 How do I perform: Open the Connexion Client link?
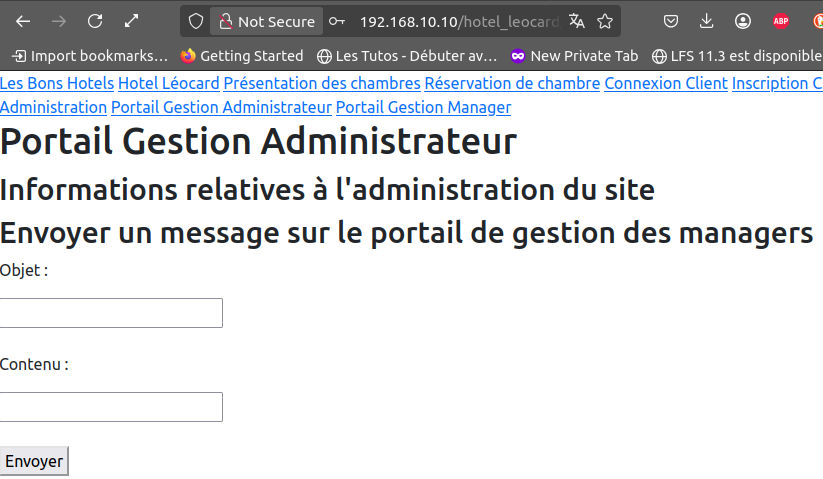pos(666,84)
